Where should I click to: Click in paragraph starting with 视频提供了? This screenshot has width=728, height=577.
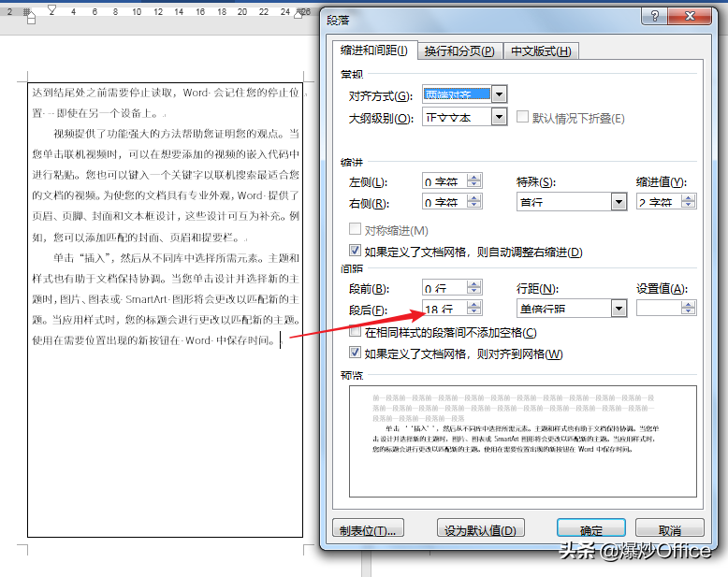tap(166, 185)
